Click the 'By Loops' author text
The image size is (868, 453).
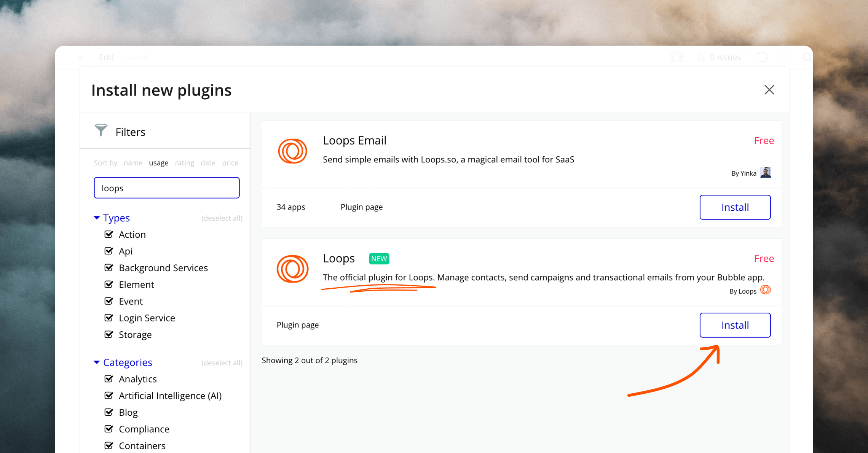(743, 291)
